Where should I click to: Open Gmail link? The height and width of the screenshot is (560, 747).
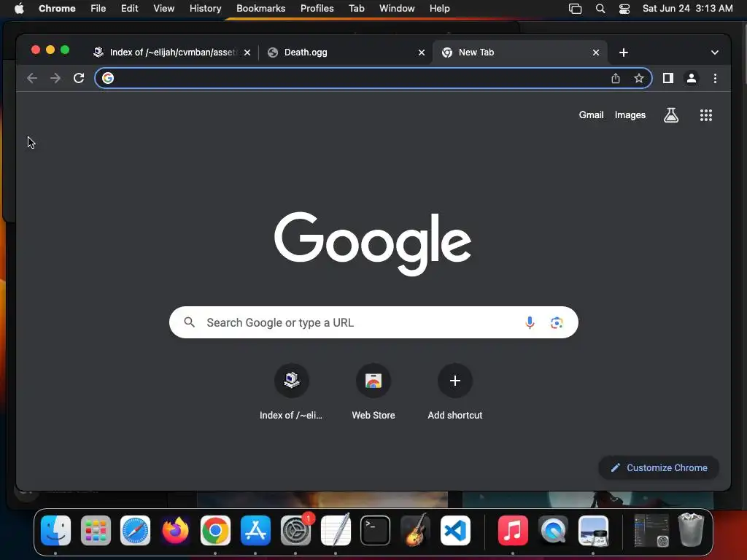(591, 114)
